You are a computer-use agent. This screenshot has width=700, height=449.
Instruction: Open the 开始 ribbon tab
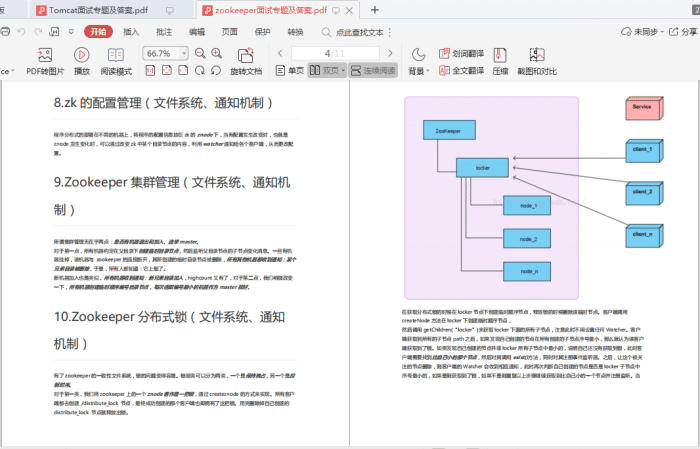coord(98,32)
